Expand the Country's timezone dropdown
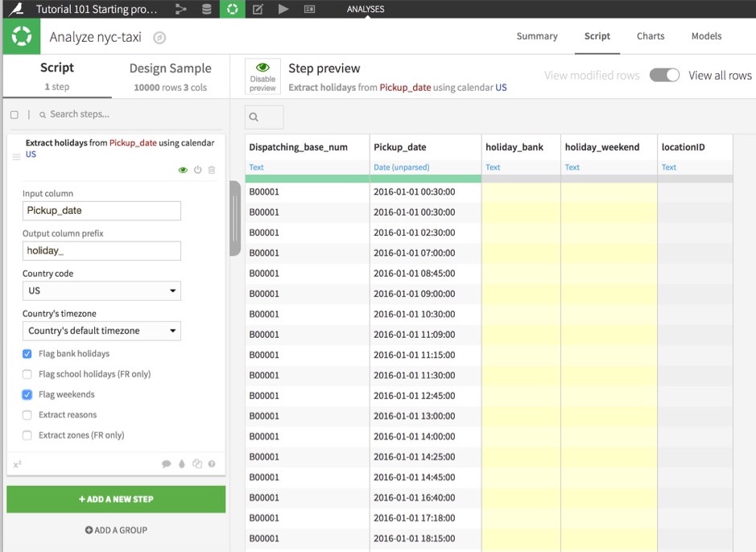This screenshot has width=756, height=552. pos(101,331)
